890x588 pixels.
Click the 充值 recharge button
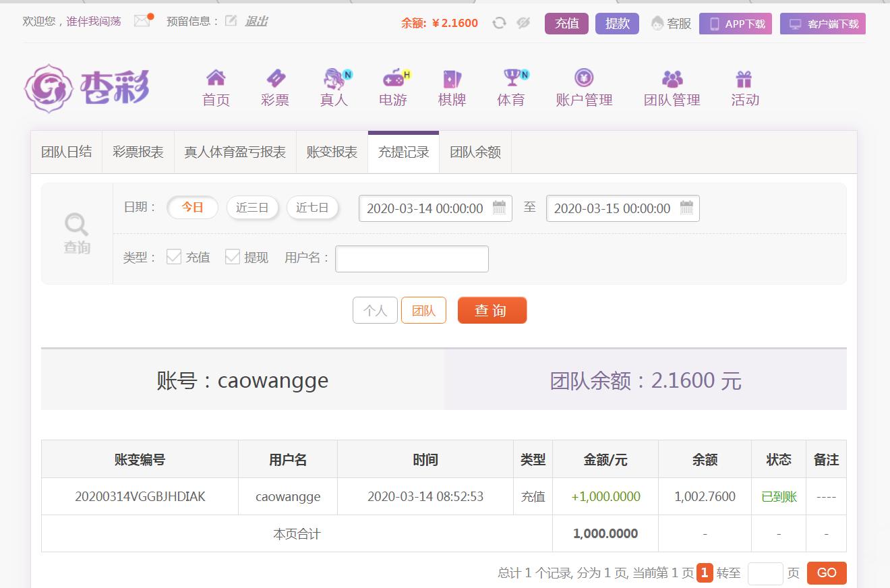click(x=566, y=24)
